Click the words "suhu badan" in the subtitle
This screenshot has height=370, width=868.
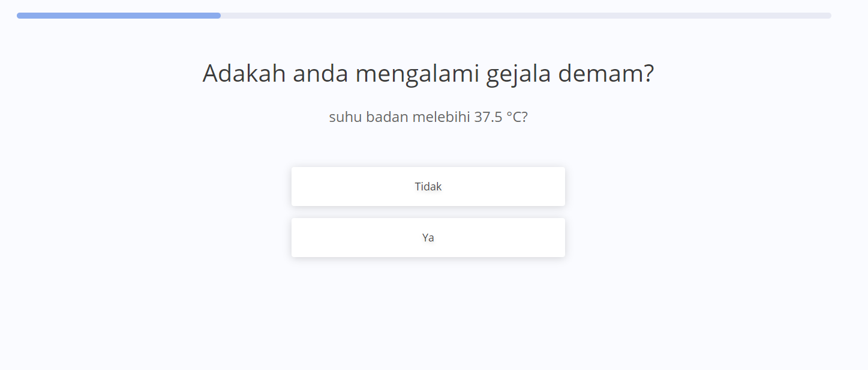click(x=368, y=117)
